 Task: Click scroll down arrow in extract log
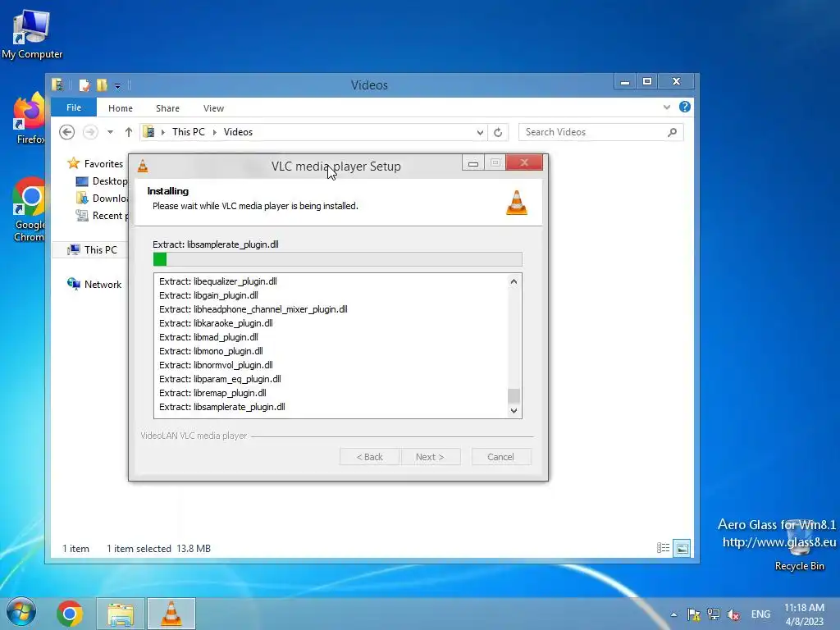click(x=514, y=411)
